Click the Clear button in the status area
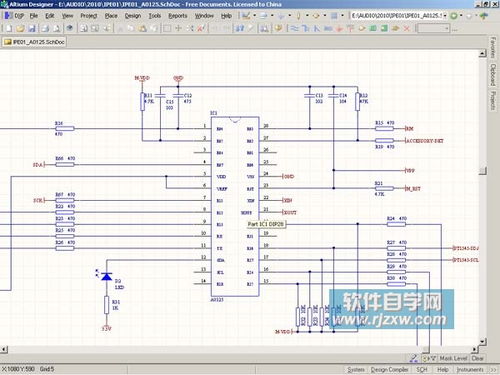Screen dimensions: 500x375 [x=477, y=358]
